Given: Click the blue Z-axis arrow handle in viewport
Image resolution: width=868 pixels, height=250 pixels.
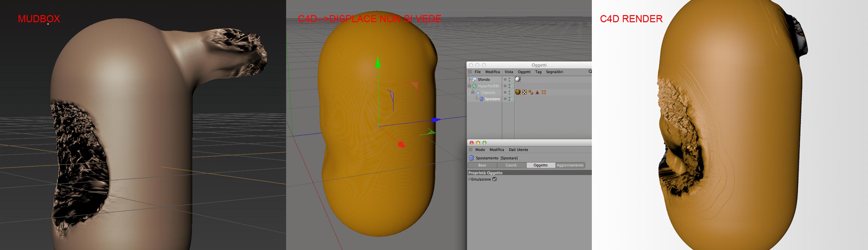Looking at the screenshot, I should click(x=436, y=120).
